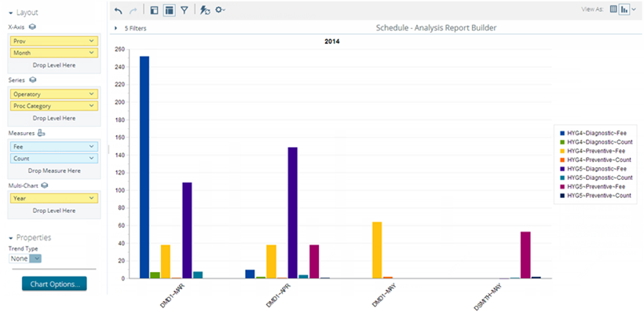Click the yellow DMD1~MAY bar

(x=377, y=251)
